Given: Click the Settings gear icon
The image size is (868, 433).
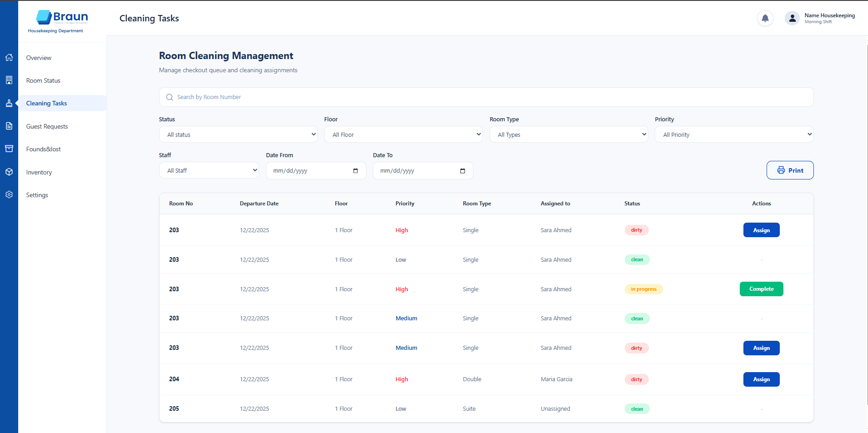Looking at the screenshot, I should click(x=9, y=195).
